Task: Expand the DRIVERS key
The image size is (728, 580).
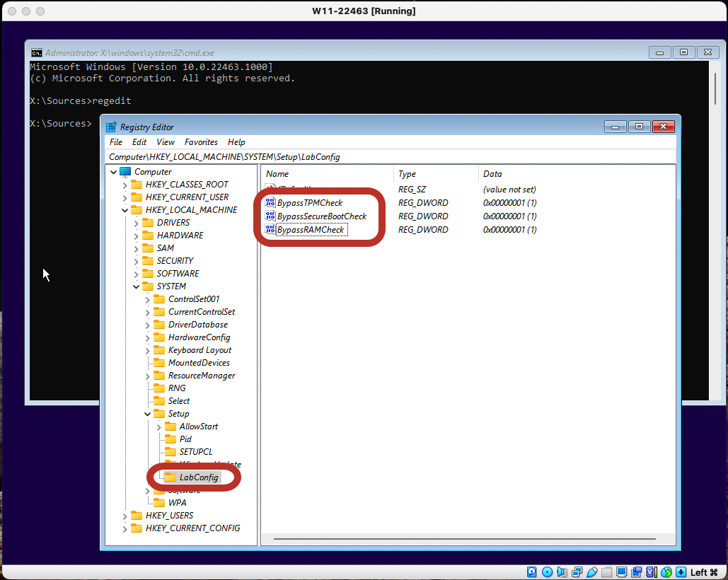Action: tap(136, 224)
